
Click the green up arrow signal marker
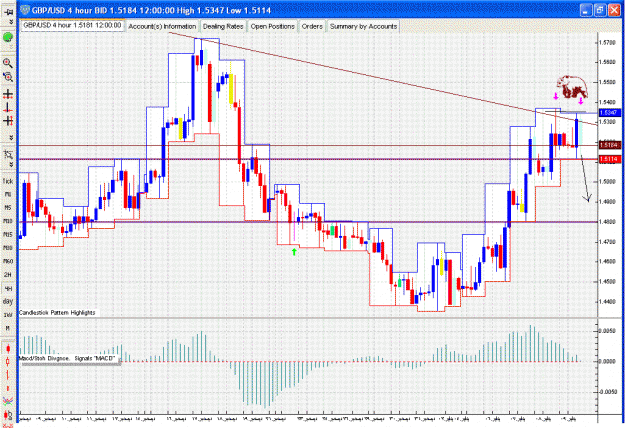(x=294, y=251)
